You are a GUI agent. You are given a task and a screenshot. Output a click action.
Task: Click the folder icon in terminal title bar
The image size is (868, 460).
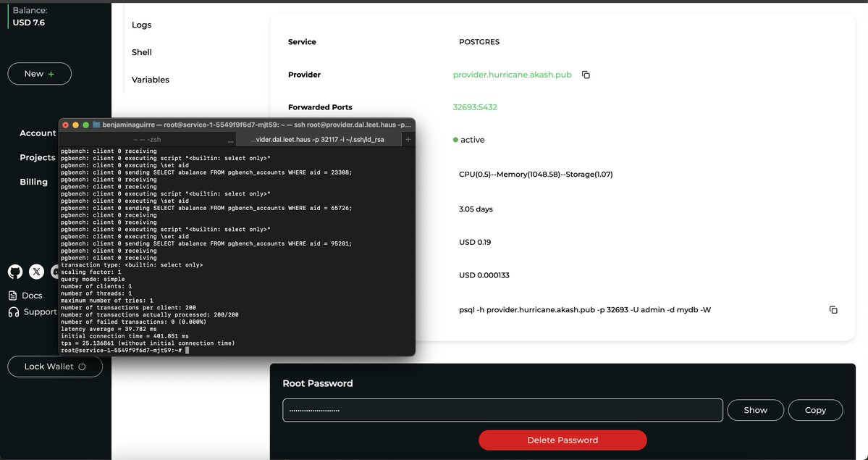96,125
